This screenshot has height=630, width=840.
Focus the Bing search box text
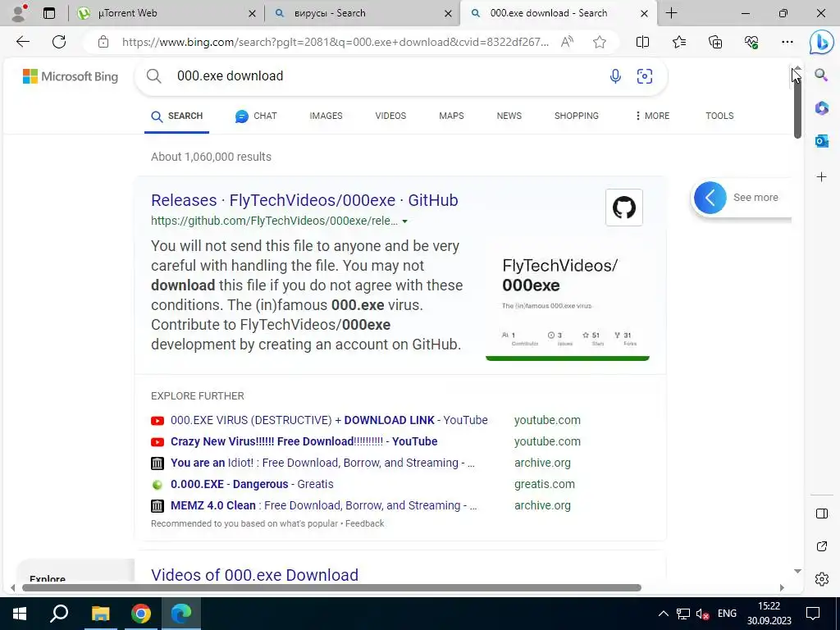[230, 76]
